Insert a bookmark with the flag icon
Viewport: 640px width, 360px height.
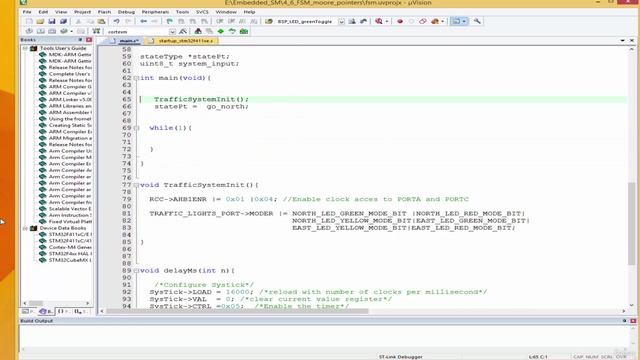(169, 21)
